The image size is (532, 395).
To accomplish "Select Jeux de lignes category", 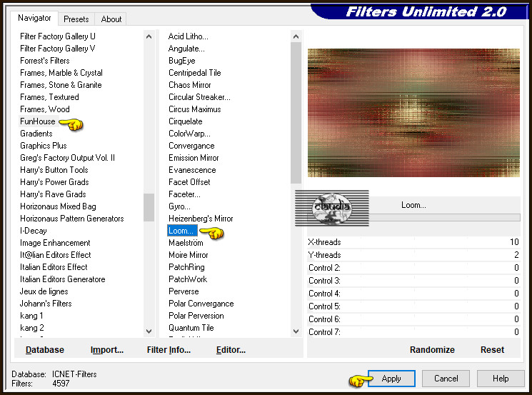I will (44, 291).
